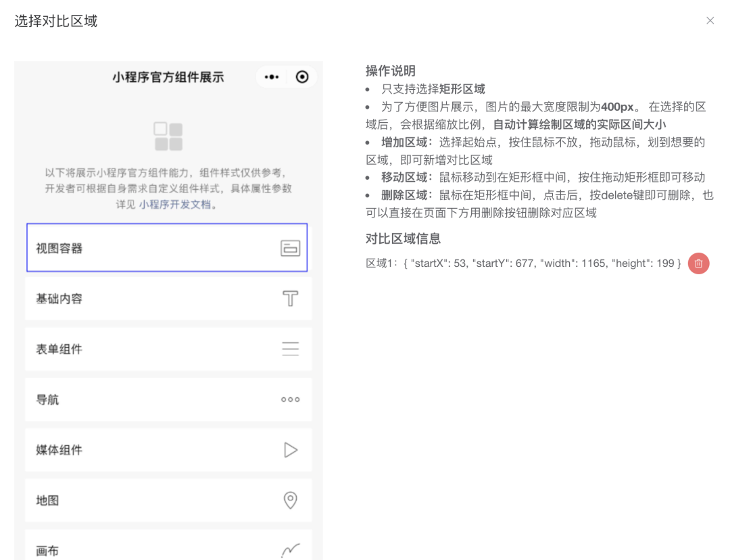Screen dimensions: 730x560
Task: Click the 媒体组件 play triangle icon
Action: pos(291,450)
